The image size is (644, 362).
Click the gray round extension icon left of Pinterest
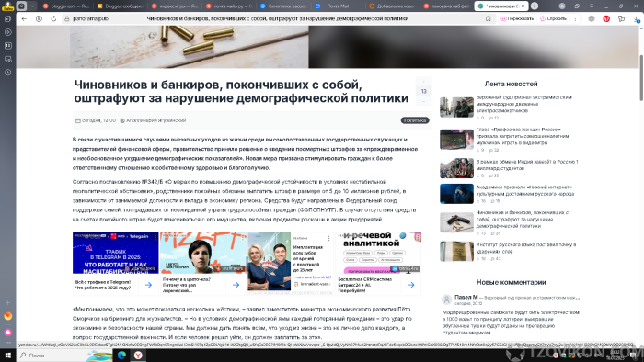(592, 19)
